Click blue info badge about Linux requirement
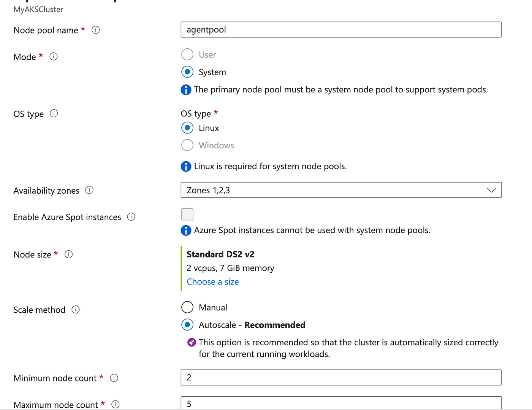Image resolution: width=532 pixels, height=410 pixels. pyautogui.click(x=186, y=167)
